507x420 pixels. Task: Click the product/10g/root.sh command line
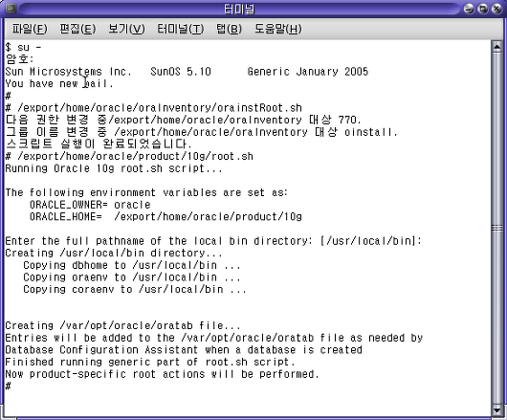[x=129, y=156]
